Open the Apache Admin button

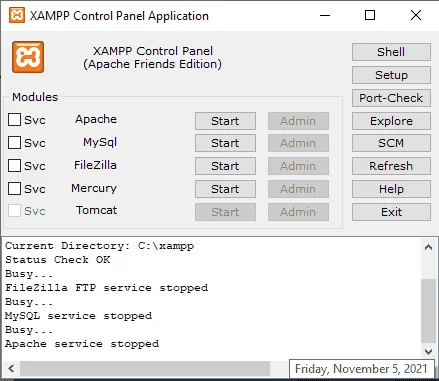pos(298,121)
